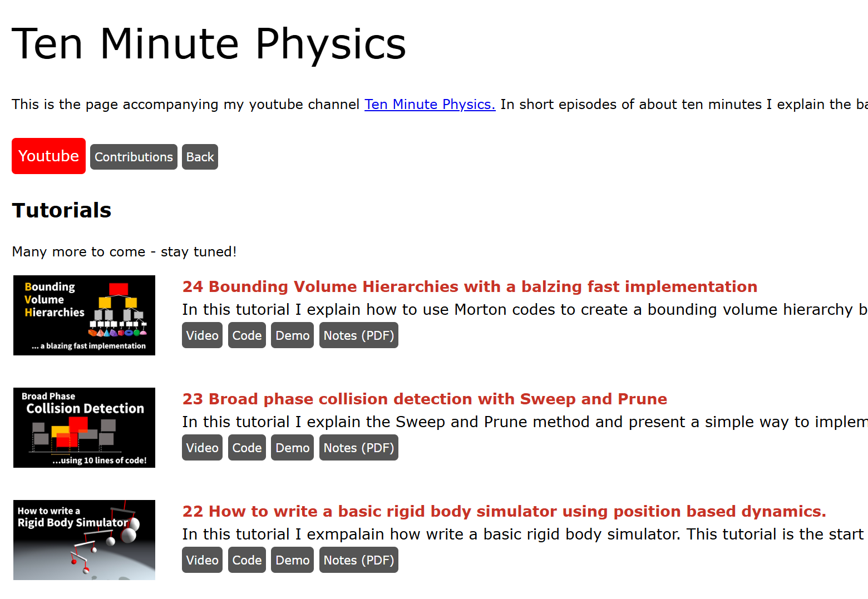The width and height of the screenshot is (868, 599).
Task: Click the Back button
Action: coord(200,157)
